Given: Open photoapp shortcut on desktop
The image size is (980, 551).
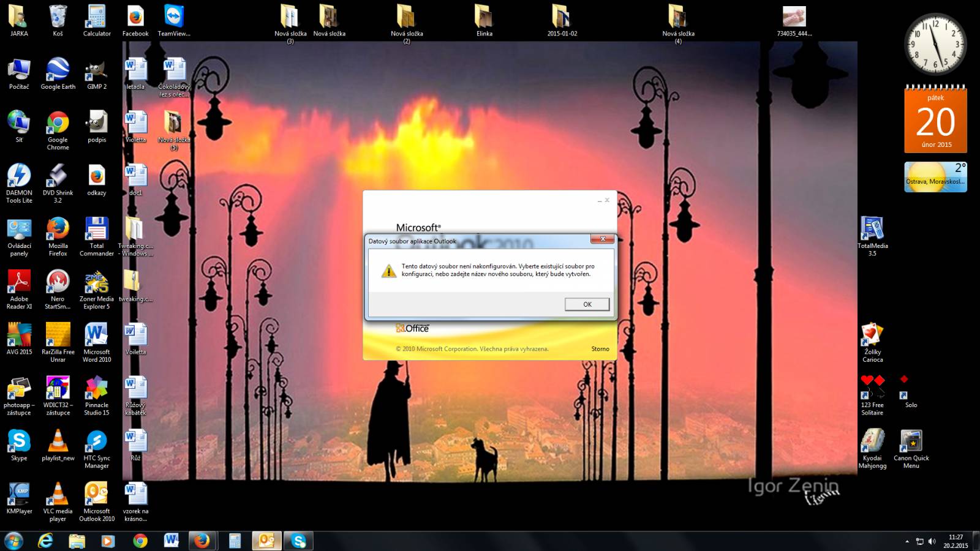Looking at the screenshot, I should (19, 395).
